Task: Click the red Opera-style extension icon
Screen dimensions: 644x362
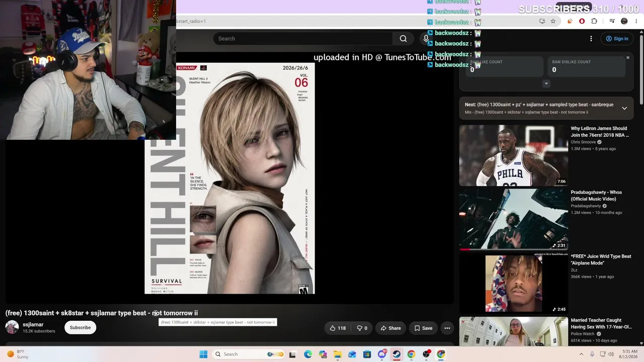Action: 582,21
